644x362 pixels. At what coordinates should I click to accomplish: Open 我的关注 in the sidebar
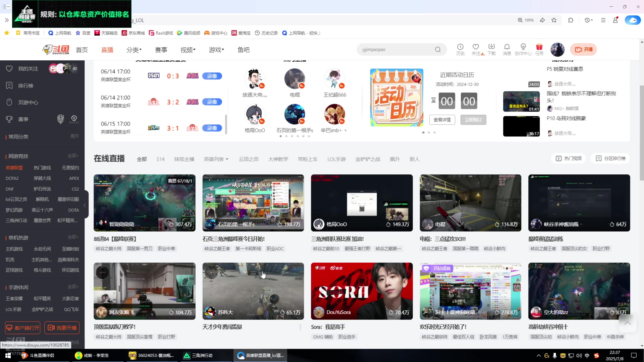click(28, 69)
